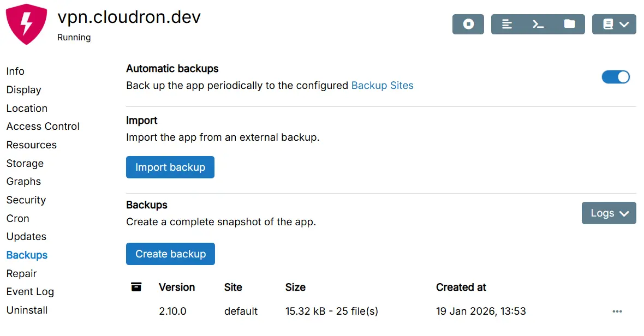Screen dimensions: 644x336
Task: Open the Access Control section
Action: pos(43,127)
